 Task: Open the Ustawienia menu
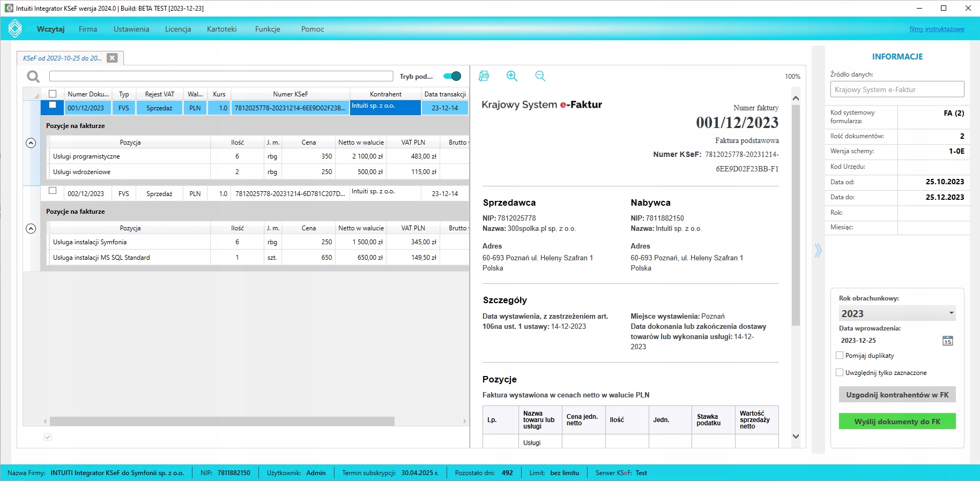[x=131, y=29]
